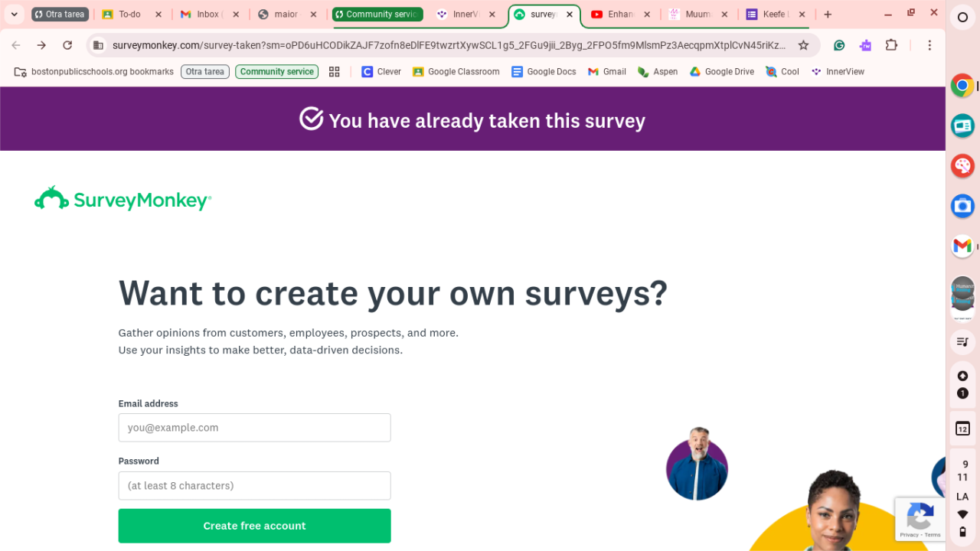Open Chrome from the shelf

point(962,85)
